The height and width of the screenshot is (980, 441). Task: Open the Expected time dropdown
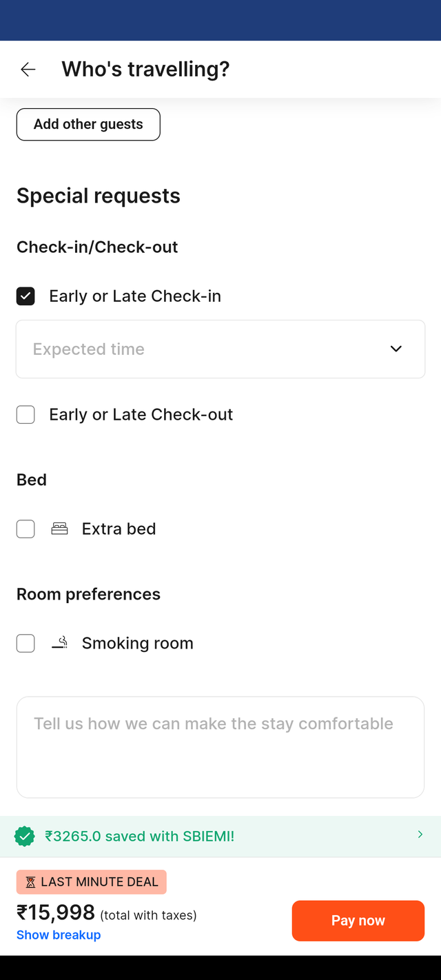220,349
